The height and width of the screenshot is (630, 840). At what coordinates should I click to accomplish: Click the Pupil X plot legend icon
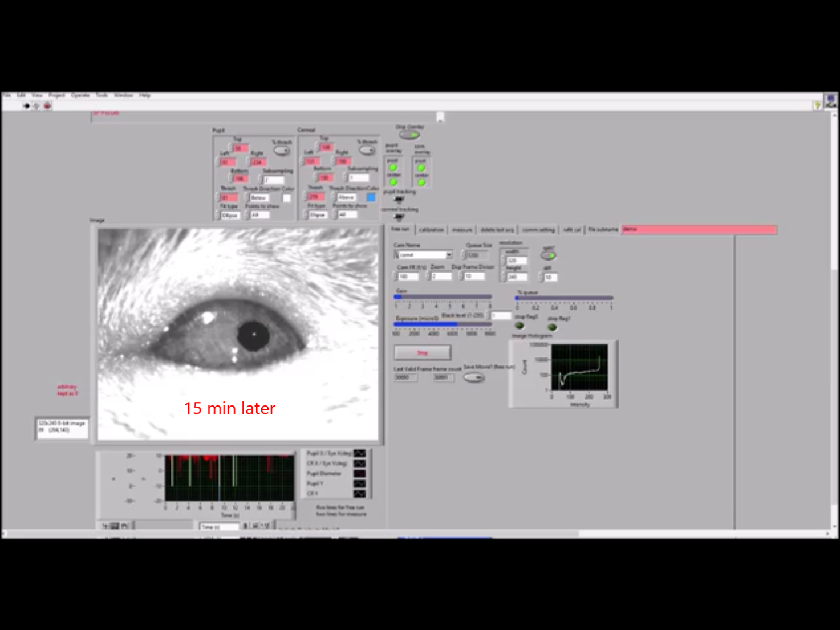[x=359, y=453]
